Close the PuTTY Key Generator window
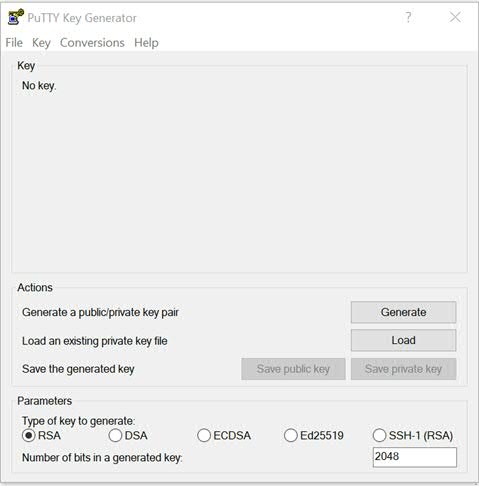Image resolution: width=479 pixels, height=486 pixels. (x=455, y=17)
